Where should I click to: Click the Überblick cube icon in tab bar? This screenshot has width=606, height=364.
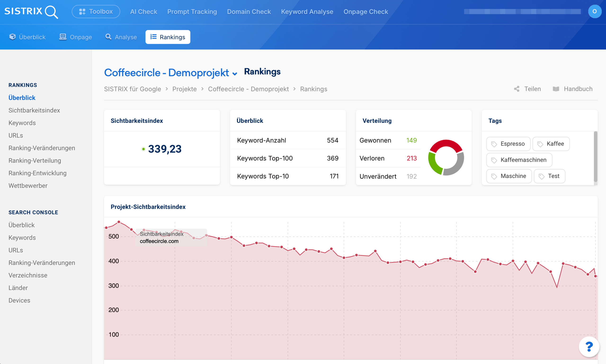(x=12, y=37)
